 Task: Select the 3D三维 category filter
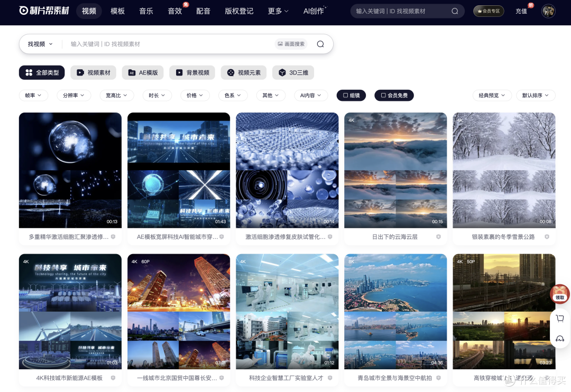[x=293, y=73]
